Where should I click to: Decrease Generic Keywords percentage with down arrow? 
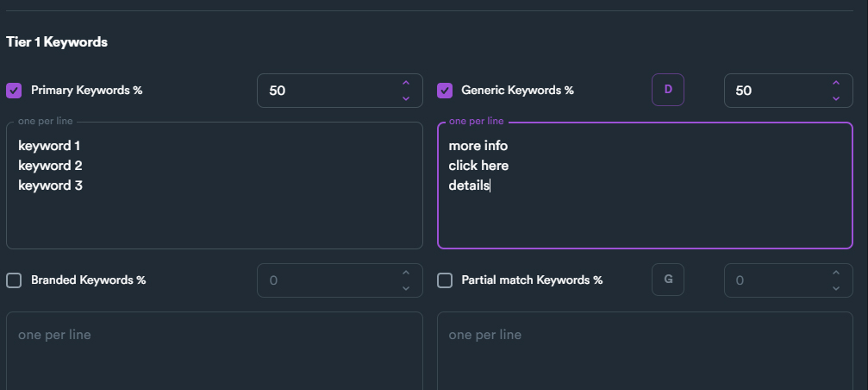click(x=835, y=98)
